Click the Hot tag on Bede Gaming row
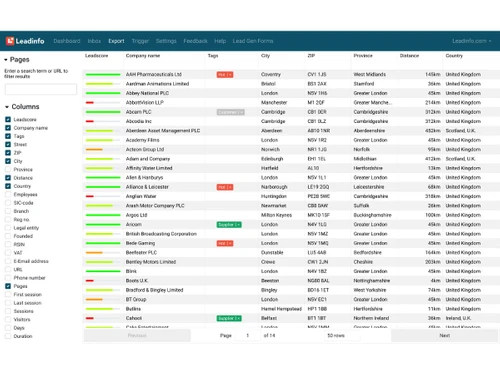 tap(225, 243)
